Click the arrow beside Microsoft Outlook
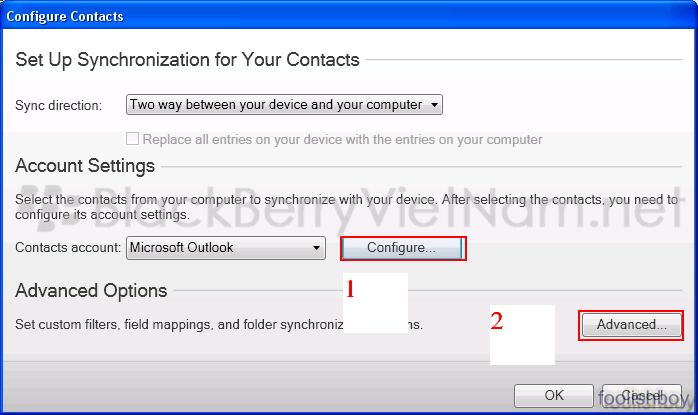This screenshot has width=698, height=415. coord(316,248)
